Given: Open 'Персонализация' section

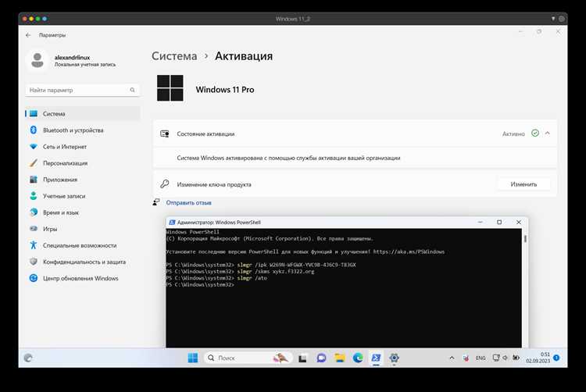Looking at the screenshot, I should pyautogui.click(x=83, y=162).
